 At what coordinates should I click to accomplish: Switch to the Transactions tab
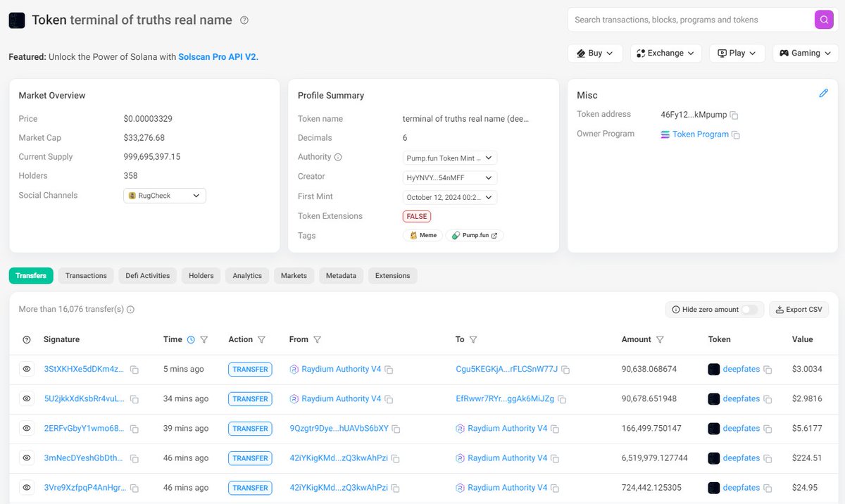click(86, 276)
